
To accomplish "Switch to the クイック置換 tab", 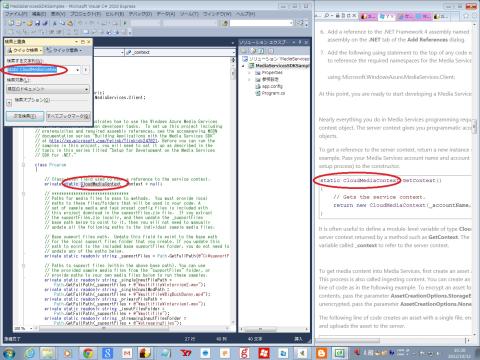I will click(x=64, y=50).
